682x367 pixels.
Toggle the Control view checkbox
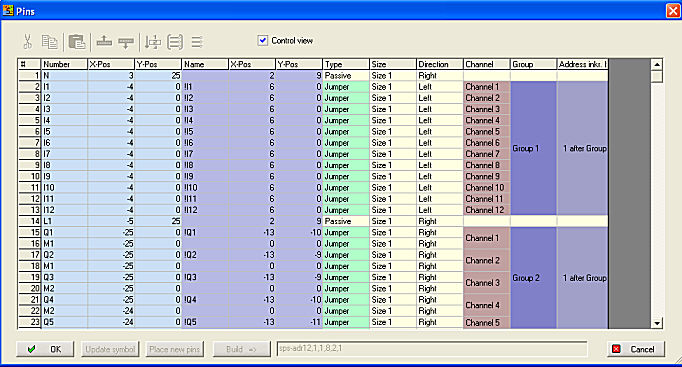point(263,40)
